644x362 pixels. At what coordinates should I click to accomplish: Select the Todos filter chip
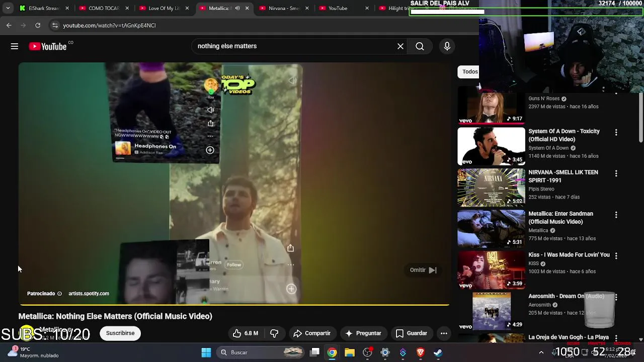[469, 72]
